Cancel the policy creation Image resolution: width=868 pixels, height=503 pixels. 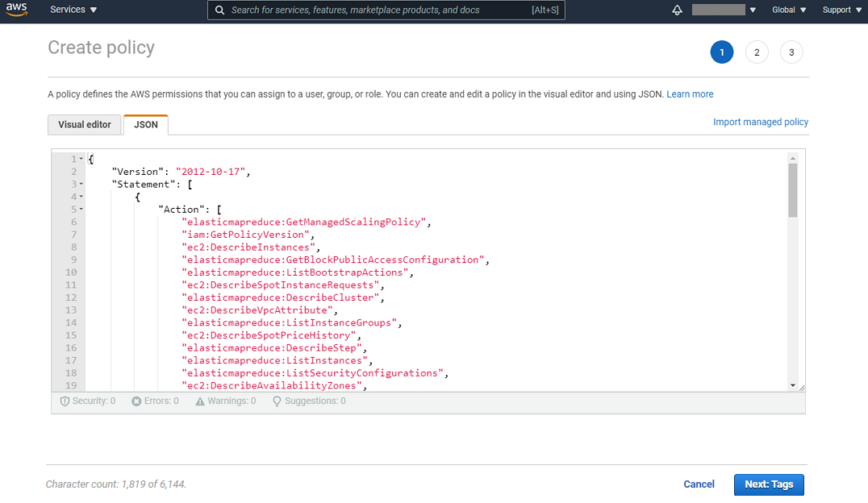699,484
